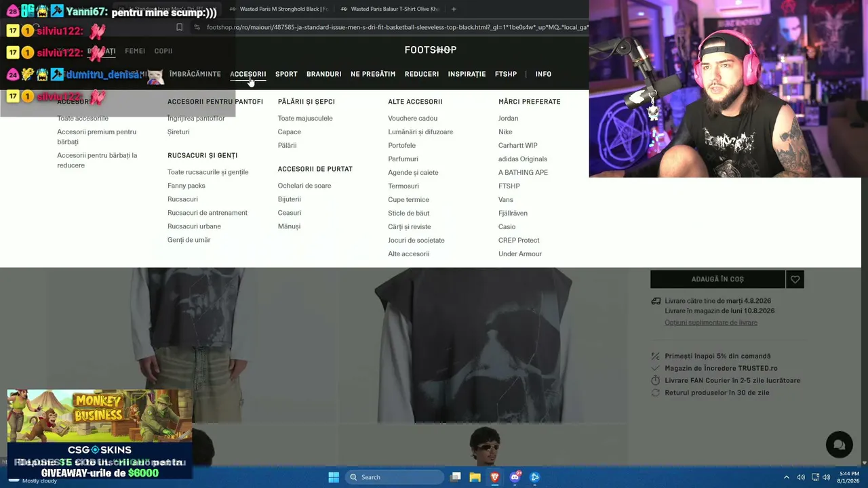
Task: Open the Fanny packs category
Action: (186, 186)
